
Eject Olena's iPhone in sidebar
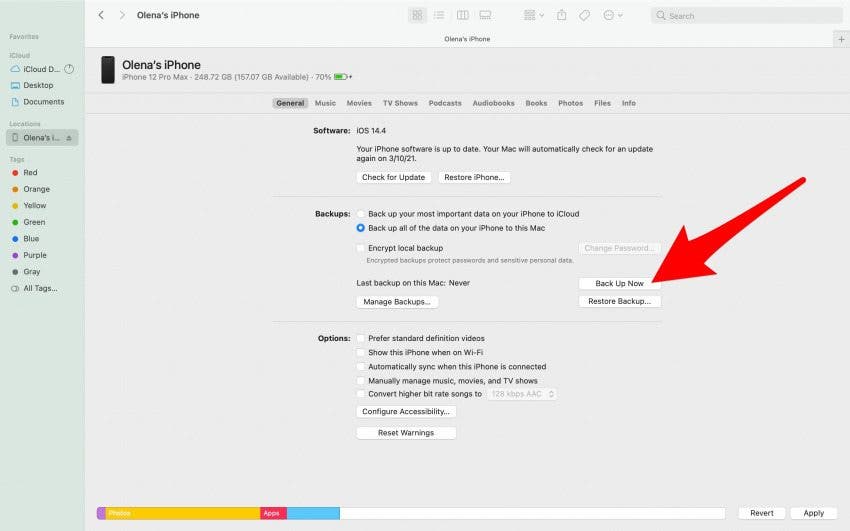[69, 138]
